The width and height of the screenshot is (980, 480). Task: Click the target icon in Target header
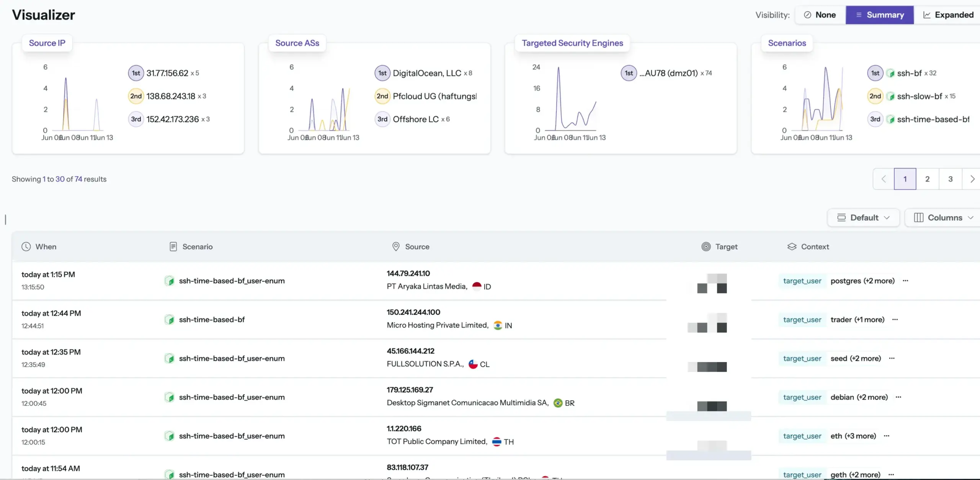[x=706, y=247]
